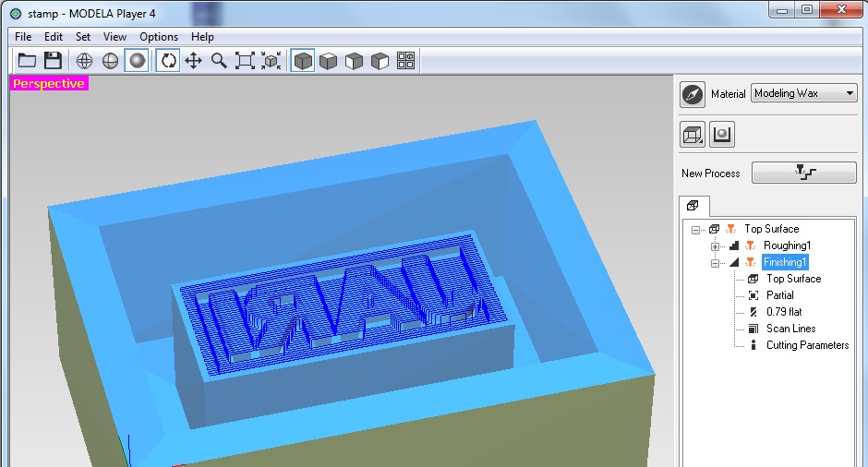Activate the Rotate view tool

[168, 60]
